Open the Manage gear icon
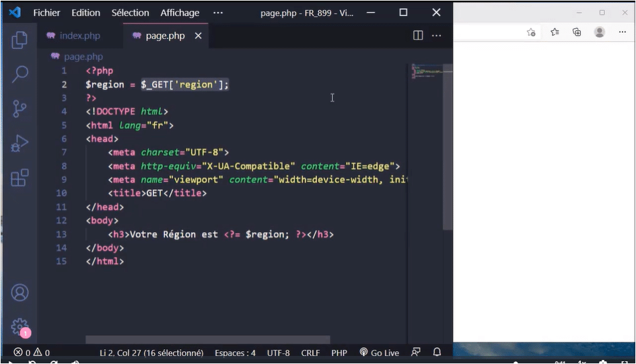Viewport: 636px width, 364px height. pos(20,327)
